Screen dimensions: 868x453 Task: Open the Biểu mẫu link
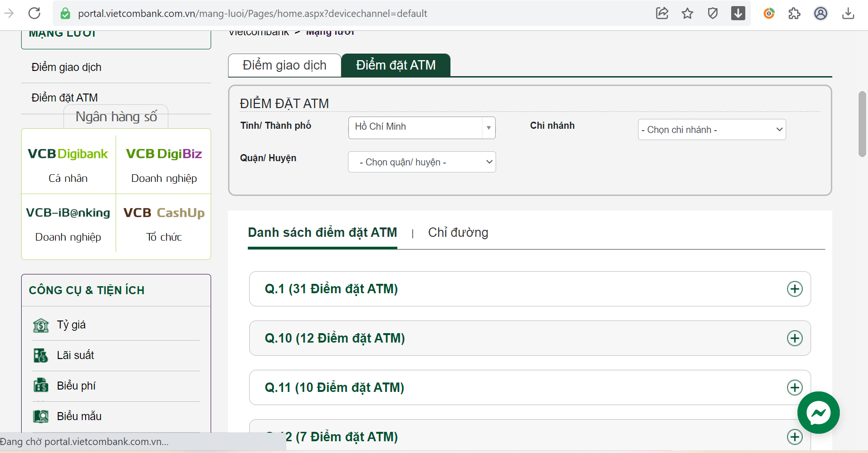pos(79,416)
